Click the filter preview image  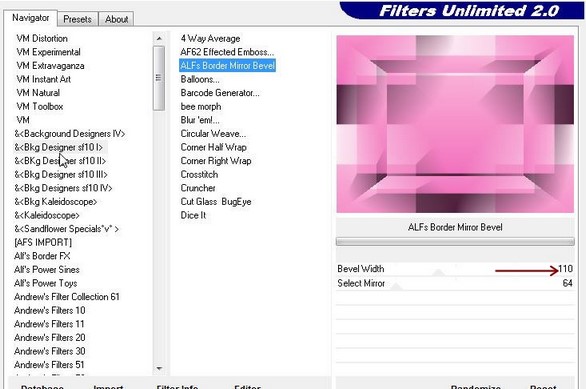pos(455,124)
